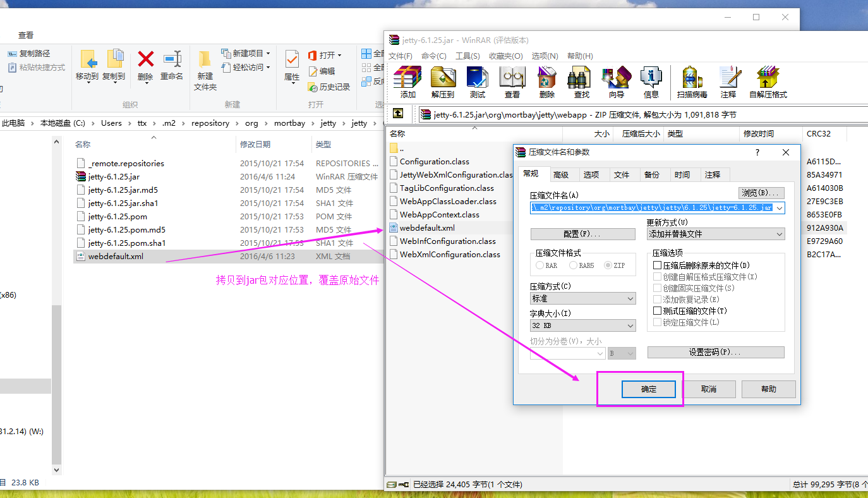Click Explorer Rename (重命名) ribbon icon
The width and height of the screenshot is (868, 498).
click(x=172, y=59)
